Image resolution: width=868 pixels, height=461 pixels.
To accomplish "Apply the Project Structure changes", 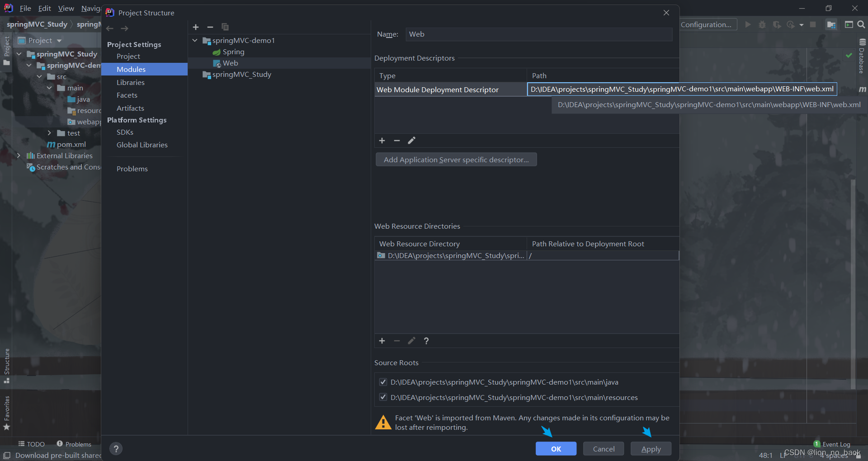I will (651, 449).
